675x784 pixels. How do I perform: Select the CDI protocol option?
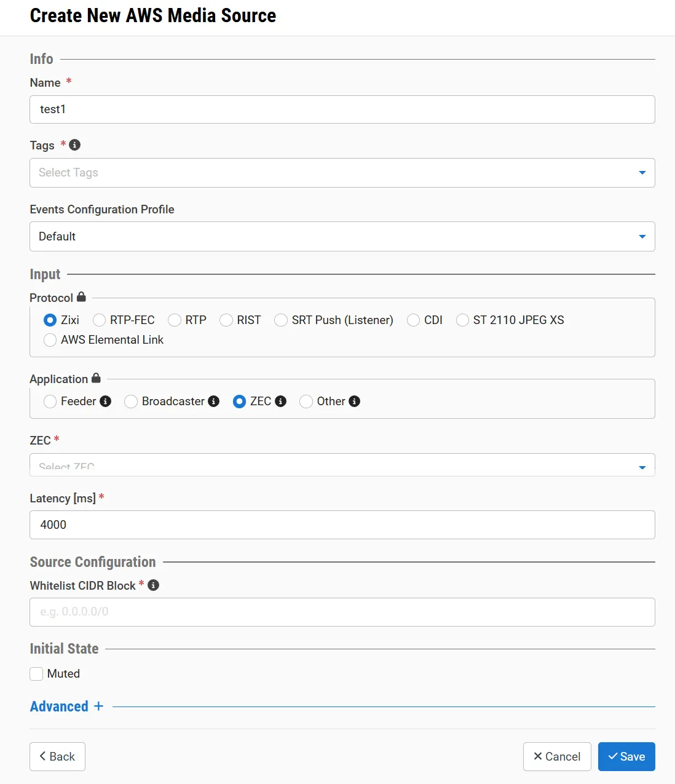413,320
